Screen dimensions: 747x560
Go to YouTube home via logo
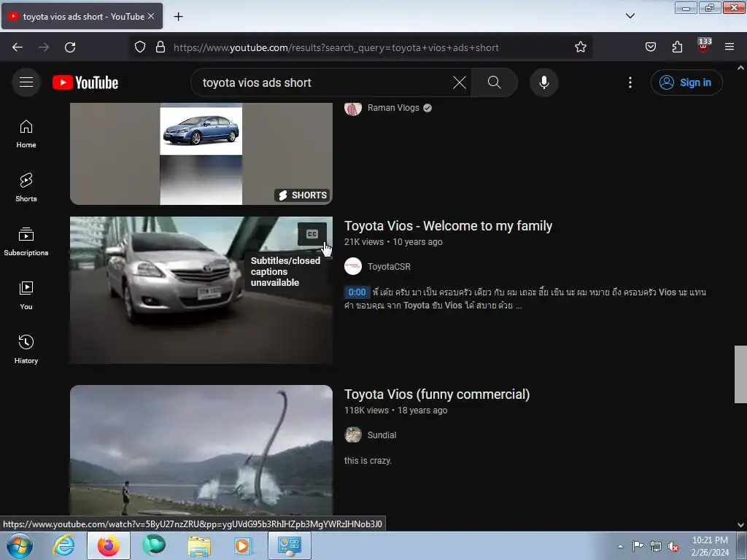click(x=85, y=82)
